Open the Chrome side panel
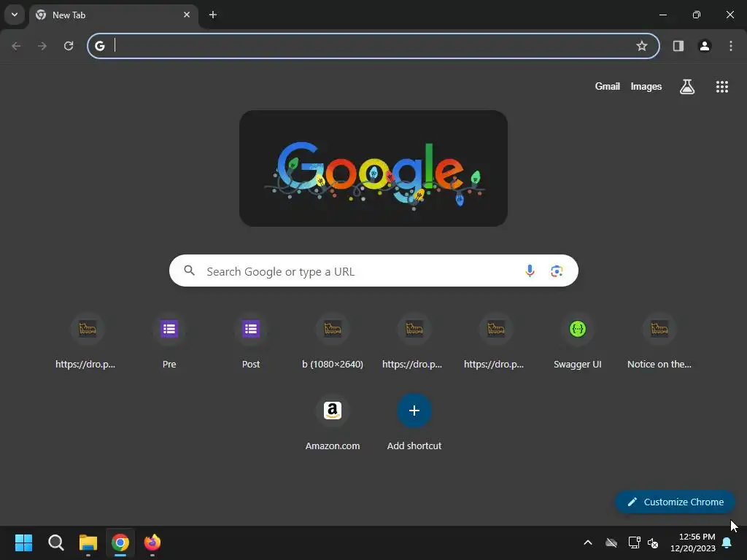 click(678, 46)
